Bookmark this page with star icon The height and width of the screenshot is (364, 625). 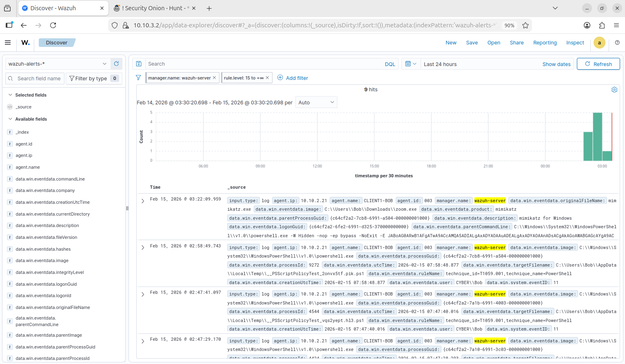[525, 25]
